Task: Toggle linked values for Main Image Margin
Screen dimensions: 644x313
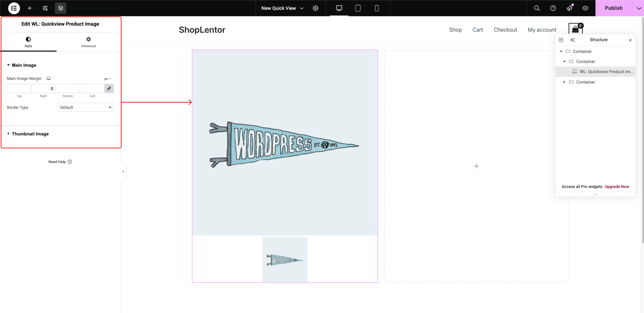Action: pos(109,88)
